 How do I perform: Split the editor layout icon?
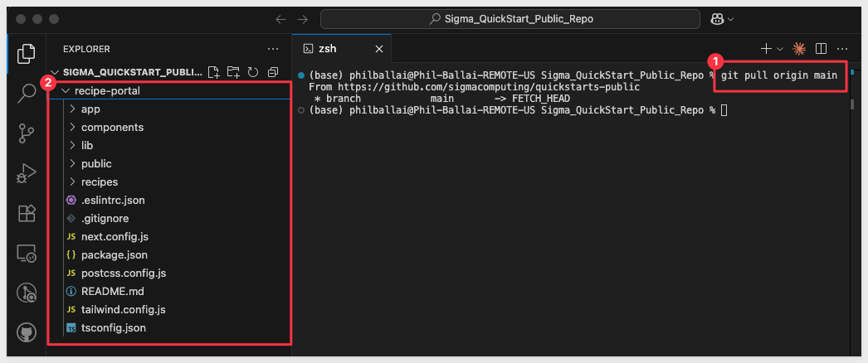pos(821,49)
